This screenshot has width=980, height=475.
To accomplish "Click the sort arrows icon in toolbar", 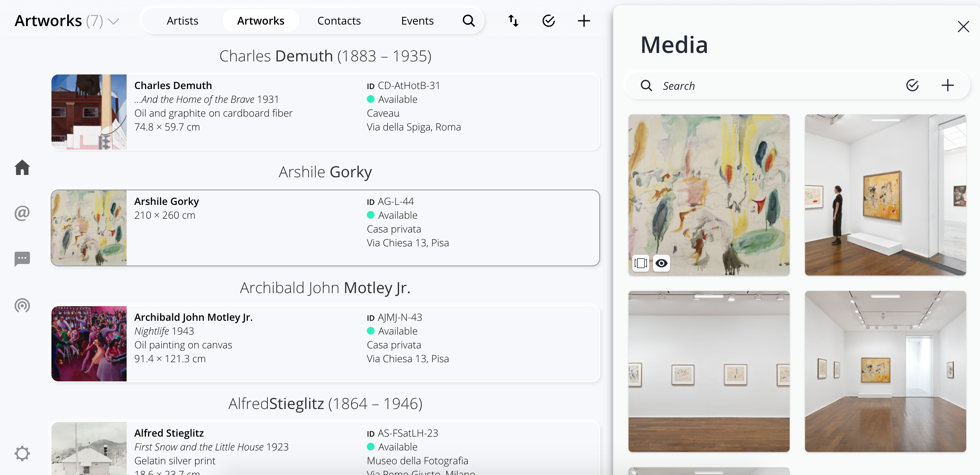I will [513, 21].
